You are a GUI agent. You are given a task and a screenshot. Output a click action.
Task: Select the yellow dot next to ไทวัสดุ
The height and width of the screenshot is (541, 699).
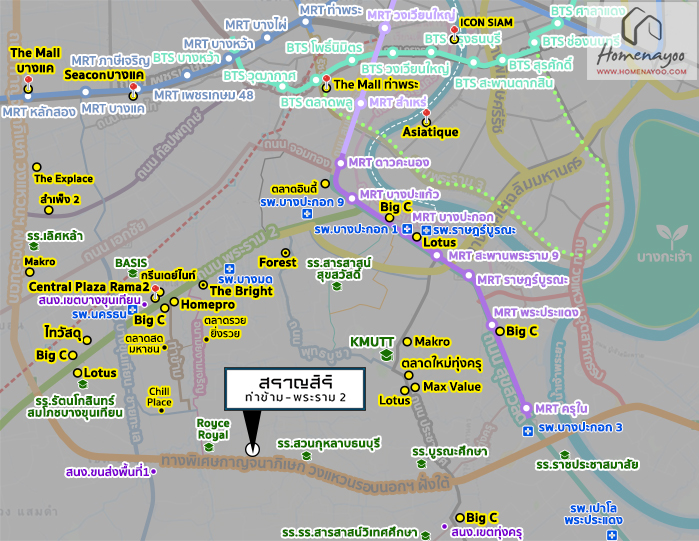click(87, 340)
